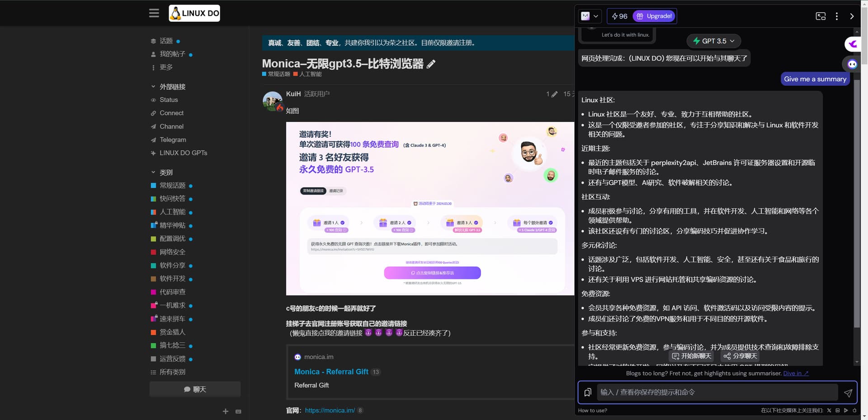Screen dimensions: 868x420
Task: Click the eye icon next to Status
Action: 153,100
